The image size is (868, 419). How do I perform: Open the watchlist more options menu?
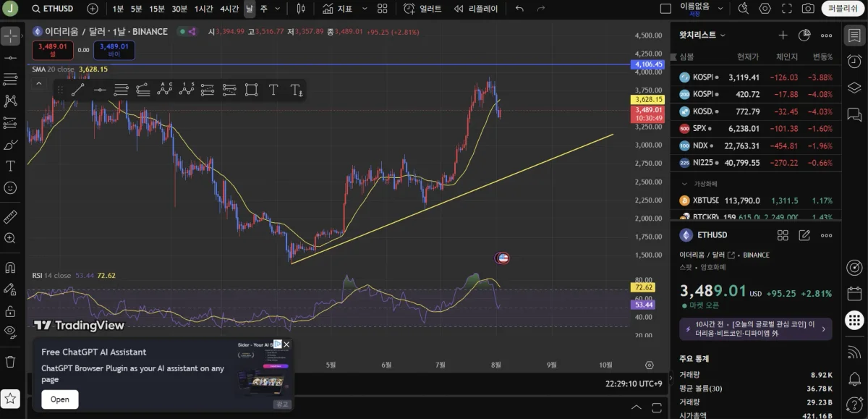(826, 35)
